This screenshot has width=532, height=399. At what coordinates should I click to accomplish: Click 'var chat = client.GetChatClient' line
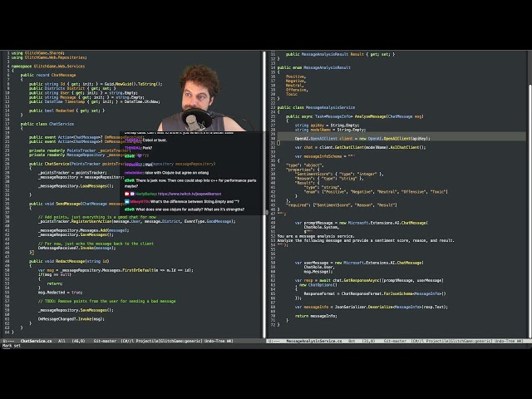(x=360, y=147)
